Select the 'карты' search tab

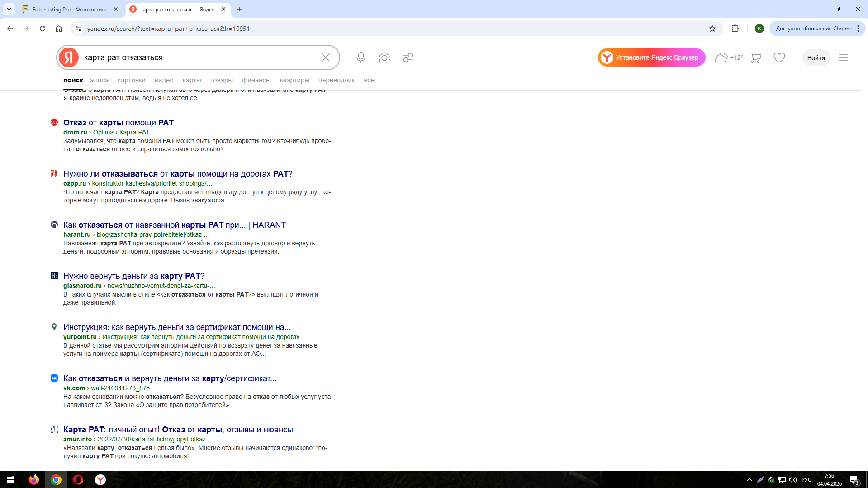point(192,80)
